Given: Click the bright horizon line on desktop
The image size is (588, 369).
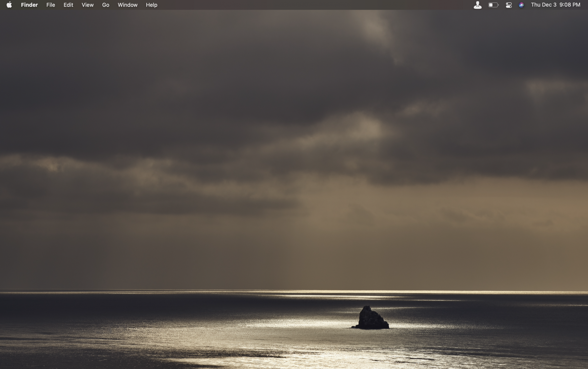Looking at the screenshot, I should (353, 292).
